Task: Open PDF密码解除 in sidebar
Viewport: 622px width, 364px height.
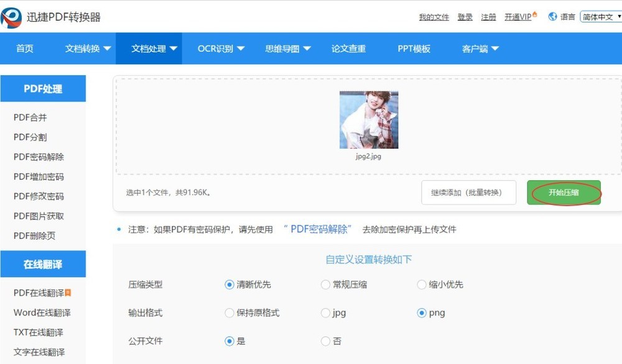Action: click(39, 157)
